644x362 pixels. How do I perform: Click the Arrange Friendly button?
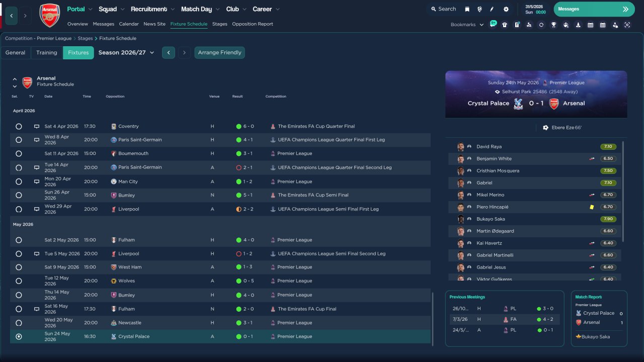click(220, 53)
